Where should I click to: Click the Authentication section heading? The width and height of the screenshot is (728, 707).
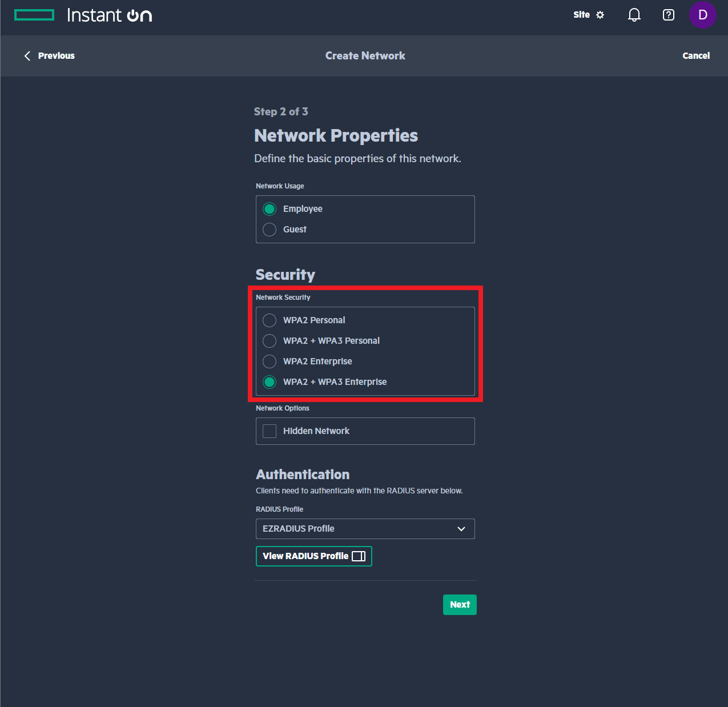coord(303,475)
